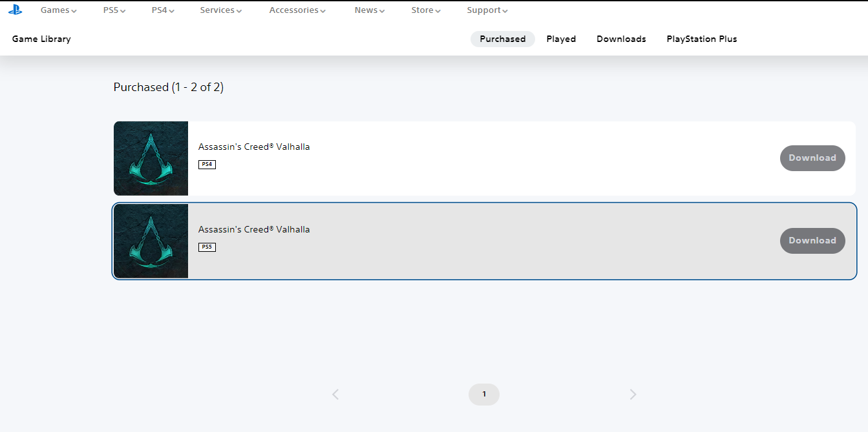
Task: Open the Store dropdown
Action: click(426, 10)
